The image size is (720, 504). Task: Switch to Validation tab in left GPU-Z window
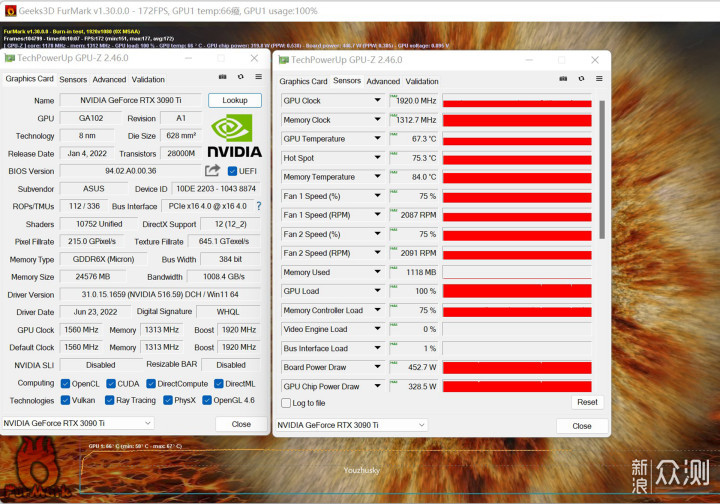coord(148,79)
